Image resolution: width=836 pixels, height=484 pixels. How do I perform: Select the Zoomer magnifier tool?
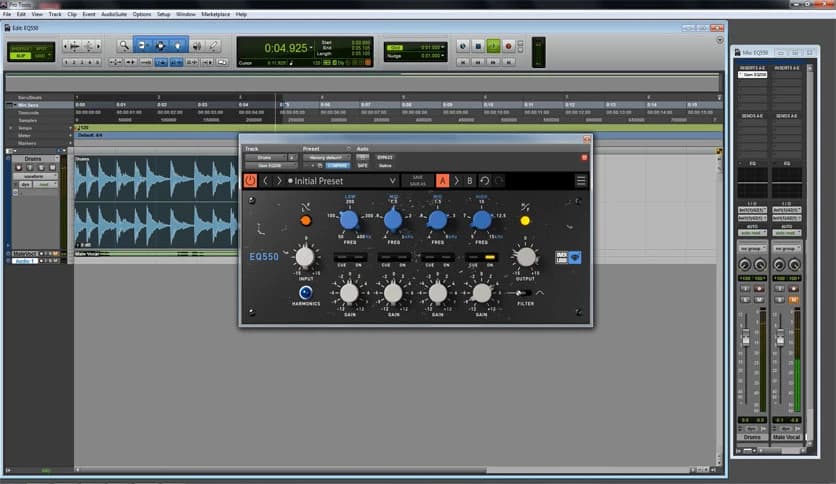coord(124,46)
